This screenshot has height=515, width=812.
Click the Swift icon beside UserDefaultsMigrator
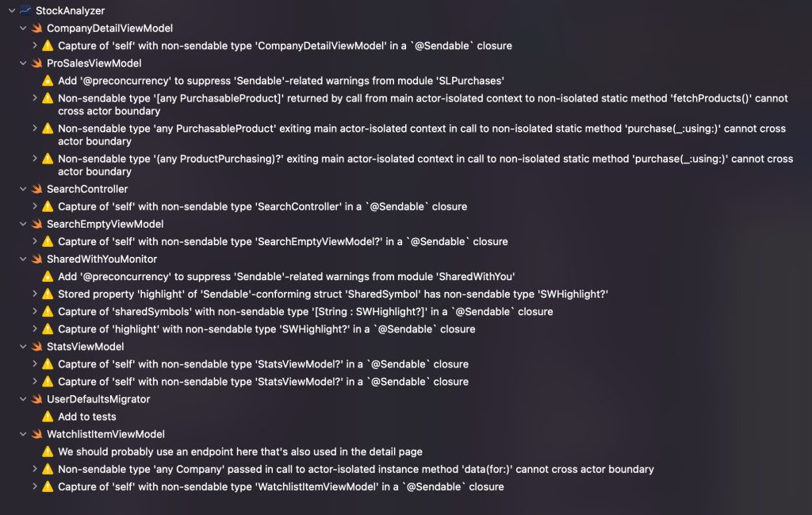(36, 399)
